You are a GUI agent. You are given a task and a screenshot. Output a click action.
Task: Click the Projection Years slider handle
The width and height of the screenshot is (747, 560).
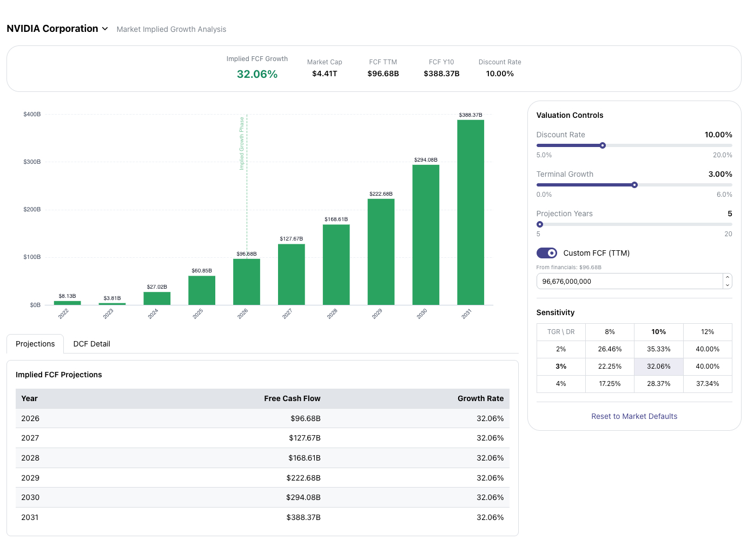coord(539,224)
